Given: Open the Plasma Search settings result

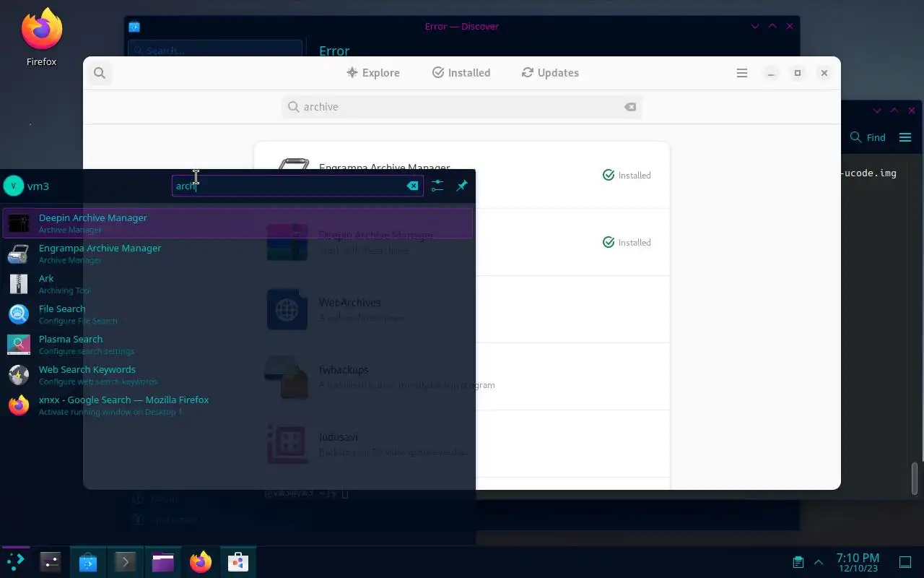Looking at the screenshot, I should [x=237, y=345].
